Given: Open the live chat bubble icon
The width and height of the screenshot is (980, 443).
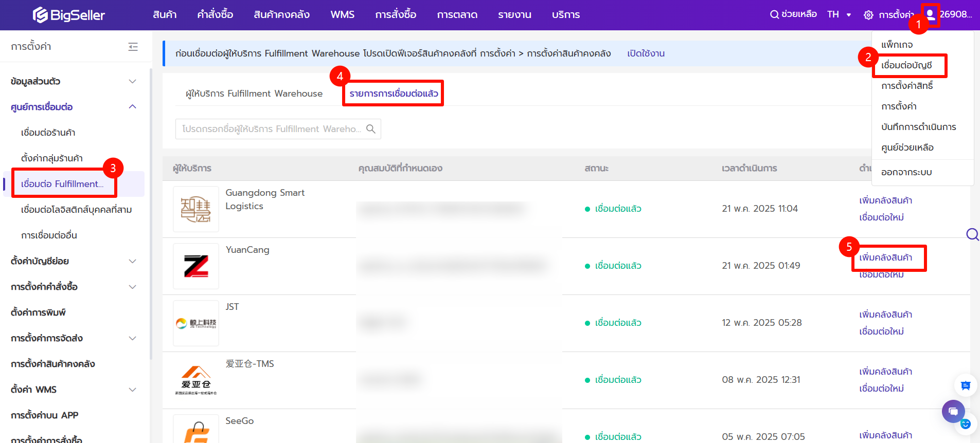Looking at the screenshot, I should [x=953, y=411].
